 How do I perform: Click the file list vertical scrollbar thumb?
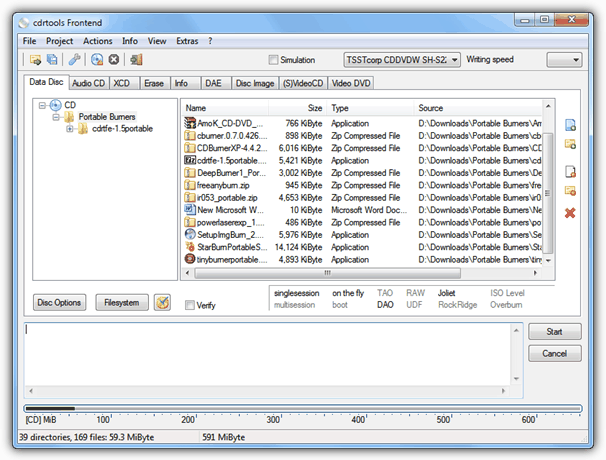pyautogui.click(x=547, y=193)
